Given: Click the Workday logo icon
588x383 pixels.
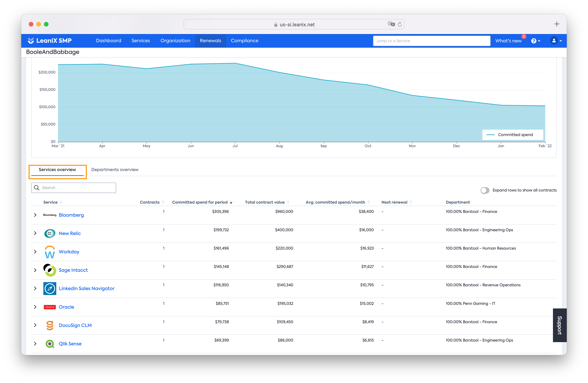Looking at the screenshot, I should (50, 252).
